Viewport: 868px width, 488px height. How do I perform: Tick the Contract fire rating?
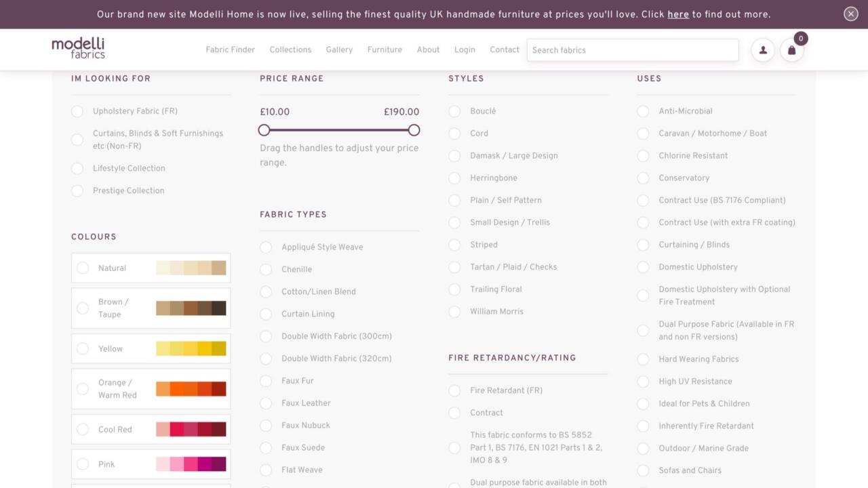pyautogui.click(x=454, y=413)
